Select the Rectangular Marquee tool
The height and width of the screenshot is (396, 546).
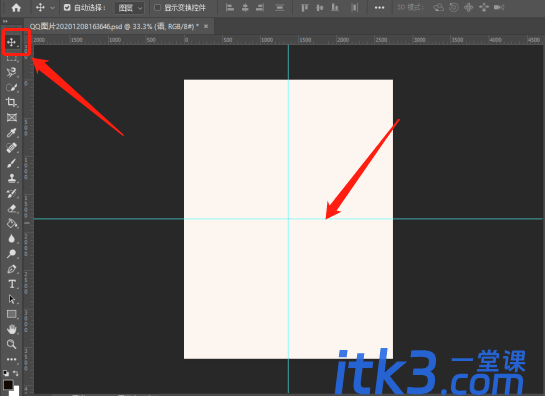coord(12,58)
